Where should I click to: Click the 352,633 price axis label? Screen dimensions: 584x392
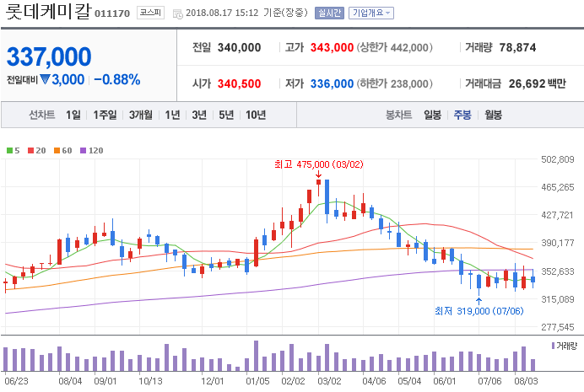[x=558, y=271]
